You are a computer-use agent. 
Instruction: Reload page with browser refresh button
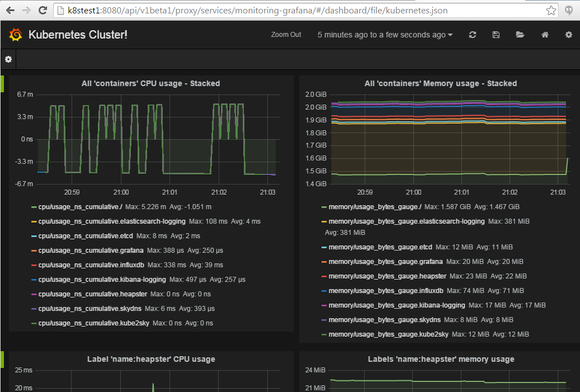tap(43, 11)
